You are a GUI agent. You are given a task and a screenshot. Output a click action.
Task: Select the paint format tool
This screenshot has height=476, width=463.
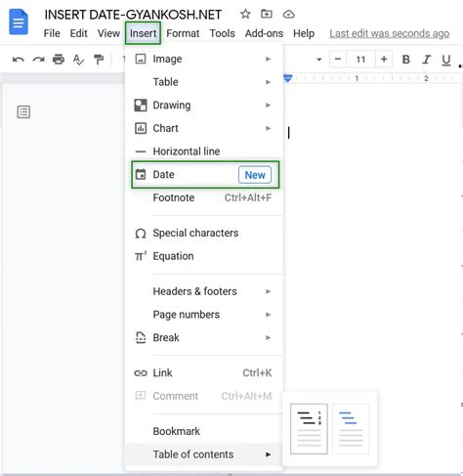tap(99, 60)
